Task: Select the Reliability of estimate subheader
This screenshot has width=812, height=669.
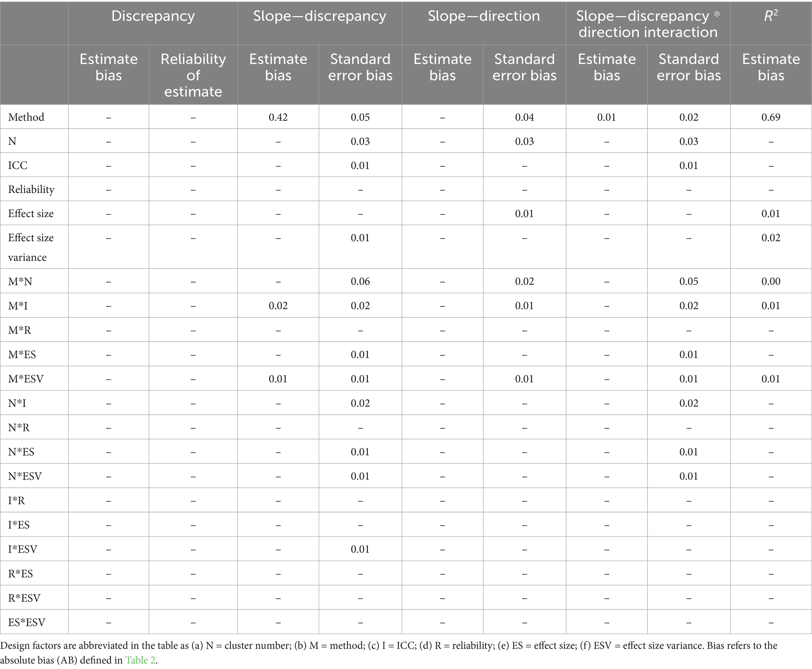Action: tap(193, 75)
